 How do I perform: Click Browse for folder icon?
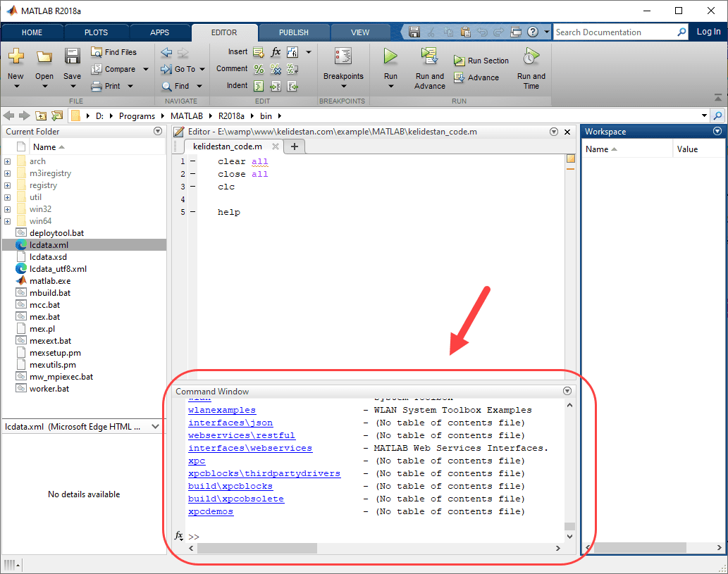(57, 116)
